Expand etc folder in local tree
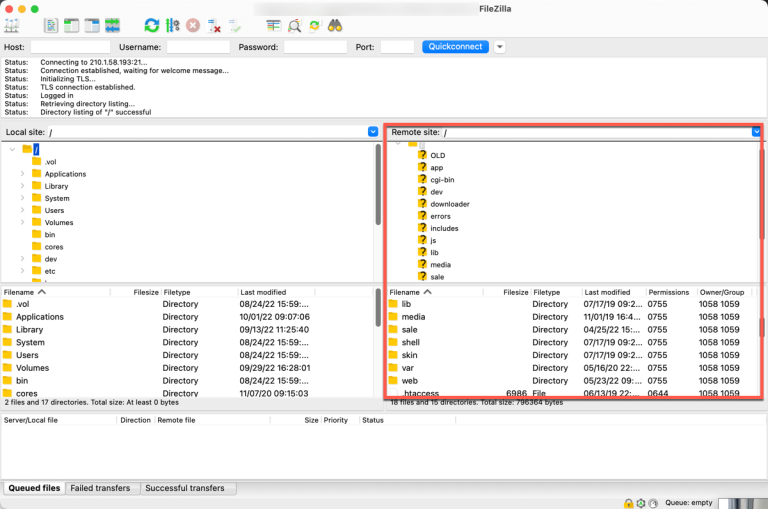Image resolution: width=768 pixels, height=509 pixels. tap(23, 271)
